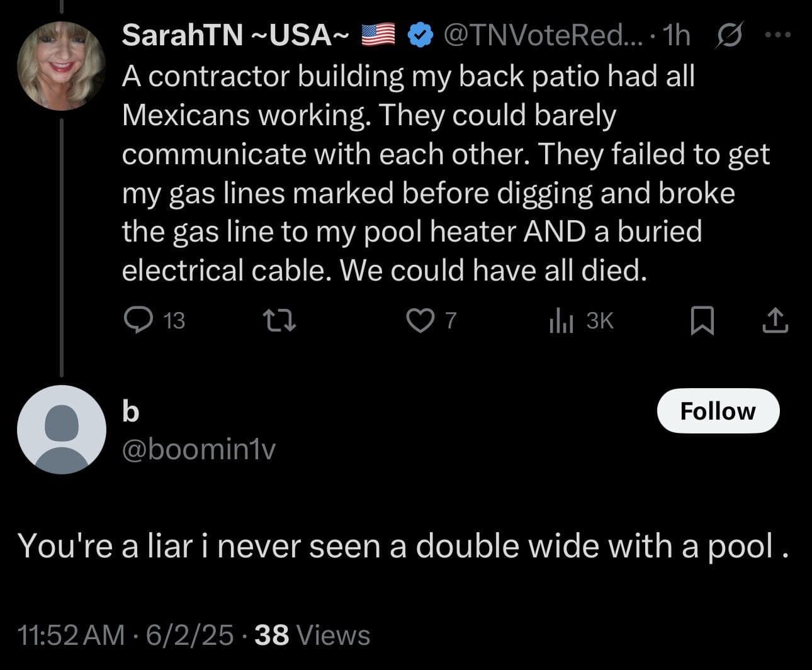Click the 1h timestamp on SarahTN's tweet
This screenshot has height=670, width=812.
pos(677,36)
